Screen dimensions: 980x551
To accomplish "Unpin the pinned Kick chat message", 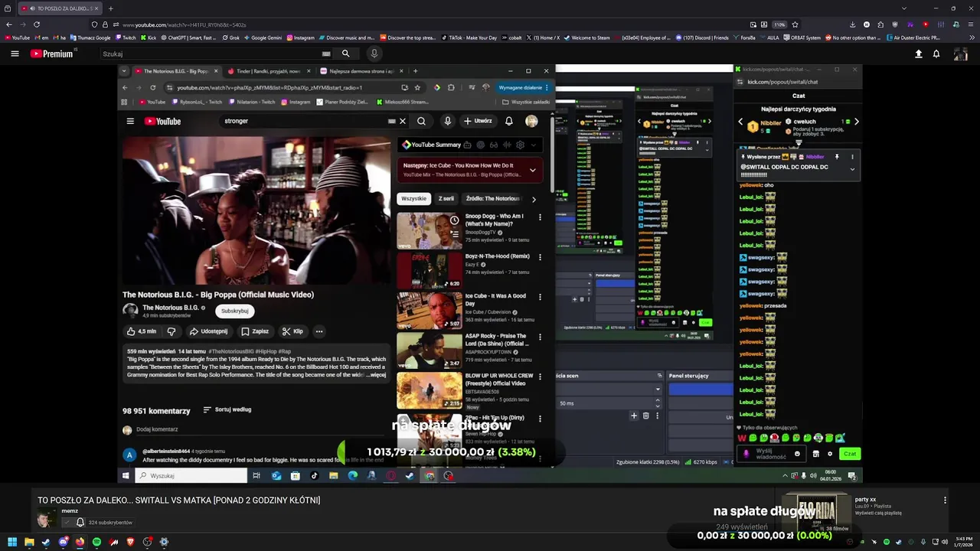I will click(x=837, y=157).
